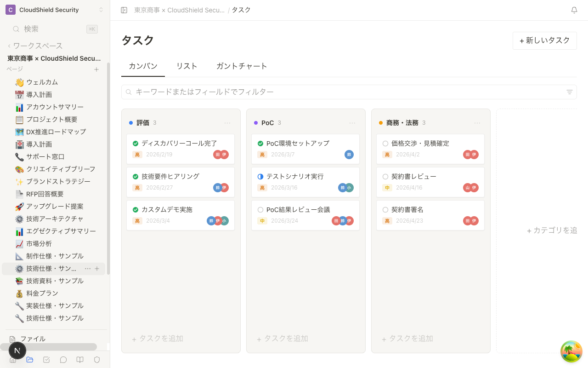
Task: Open notifications via the bell icon
Action: pyautogui.click(x=574, y=10)
